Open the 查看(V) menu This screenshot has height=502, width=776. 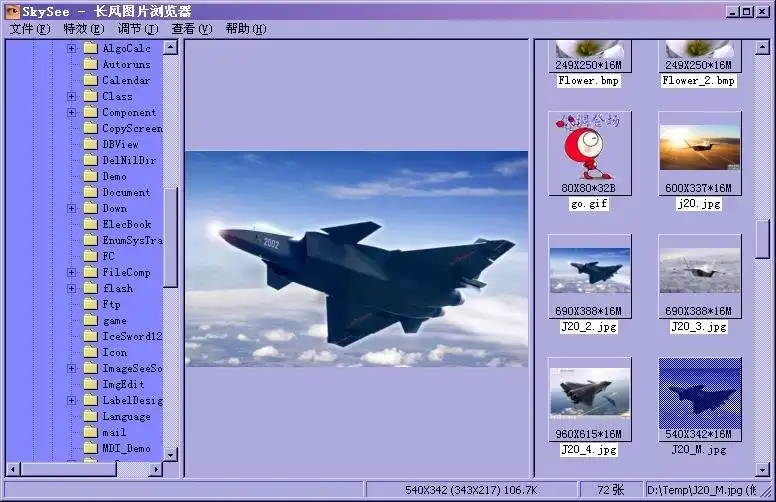[x=192, y=29]
